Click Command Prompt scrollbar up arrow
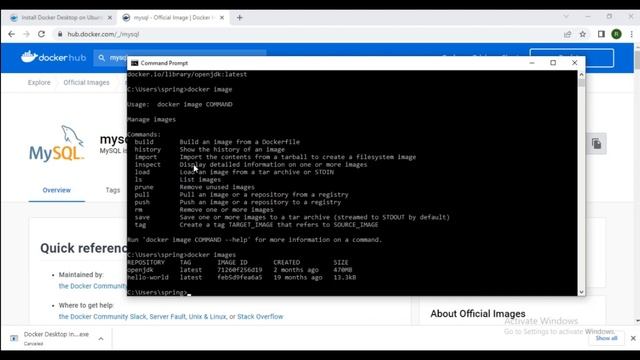The height and width of the screenshot is (360, 640). pyautogui.click(x=581, y=75)
